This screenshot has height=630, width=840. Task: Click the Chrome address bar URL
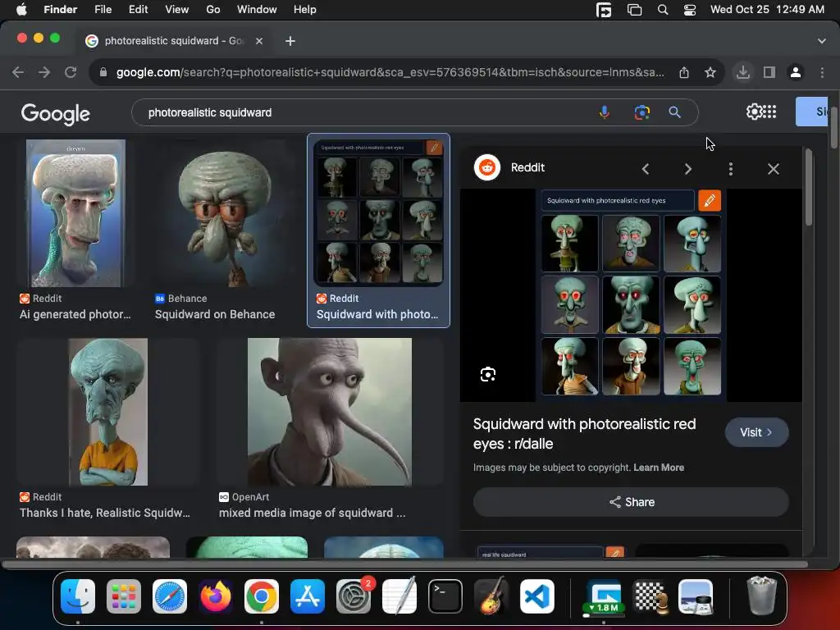390,72
